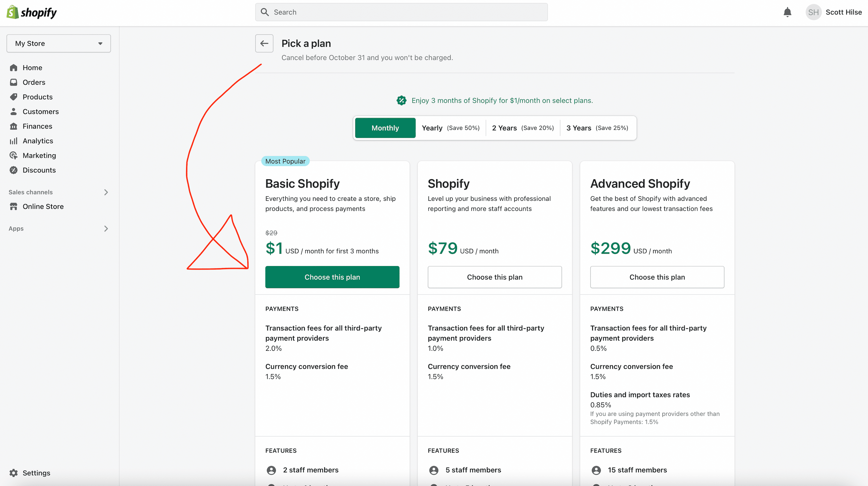This screenshot has height=486, width=868.
Task: Switch billing to Yearly (Save 50%)
Action: tap(450, 128)
